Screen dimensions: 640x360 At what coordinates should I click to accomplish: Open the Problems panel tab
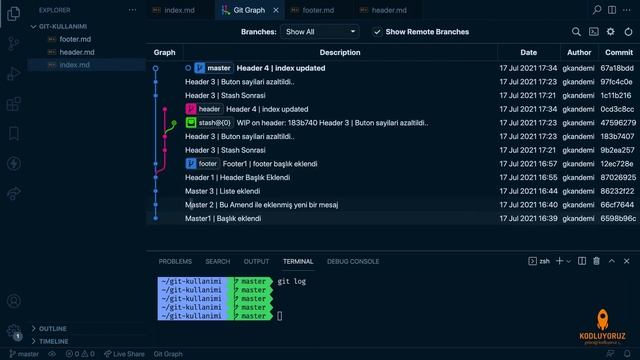pos(175,262)
